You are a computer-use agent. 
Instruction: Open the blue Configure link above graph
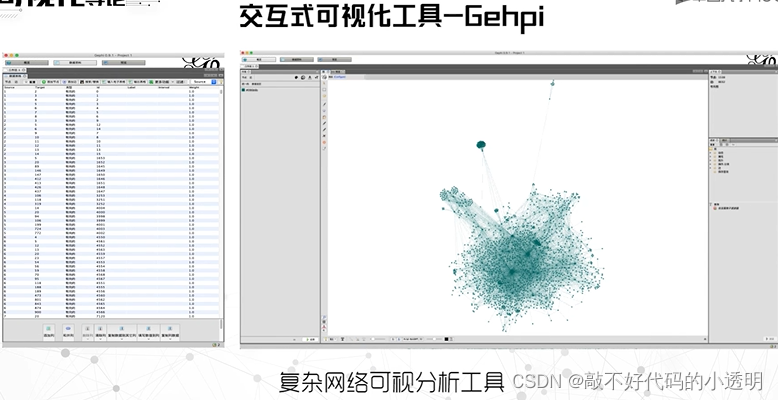(340, 77)
